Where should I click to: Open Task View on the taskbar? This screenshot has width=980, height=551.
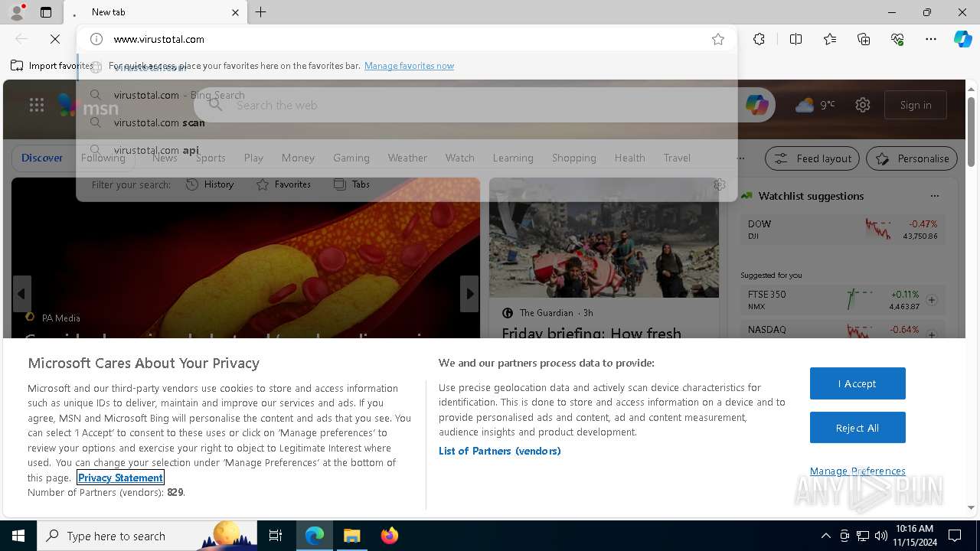(276, 536)
